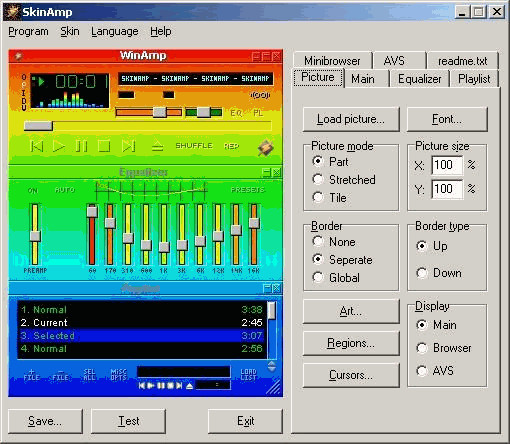The image size is (510, 444).
Task: Click the Picture size Y percent input field
Action: (447, 189)
